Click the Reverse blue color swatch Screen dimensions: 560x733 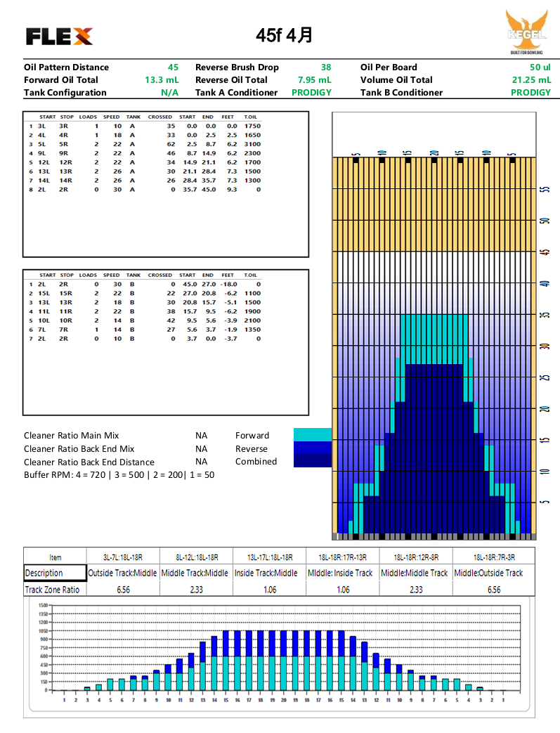pyautogui.click(x=312, y=448)
